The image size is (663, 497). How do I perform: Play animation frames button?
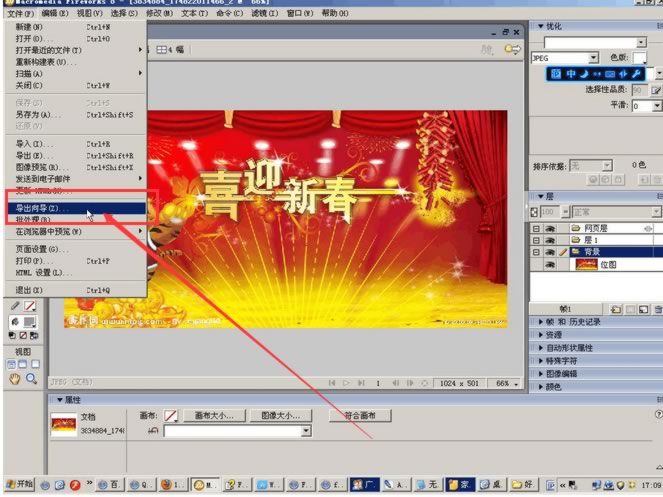click(x=346, y=383)
